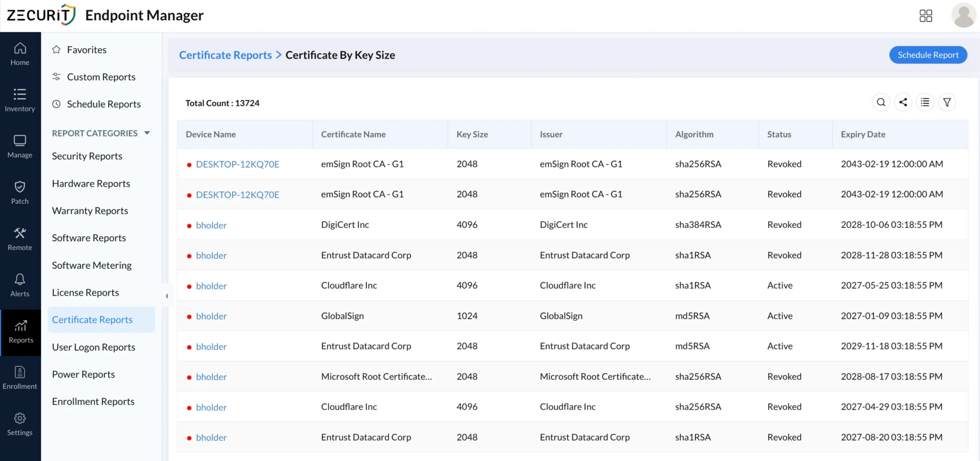Open bholder link in GlobalSign row
This screenshot has width=980, height=461.
click(x=211, y=316)
